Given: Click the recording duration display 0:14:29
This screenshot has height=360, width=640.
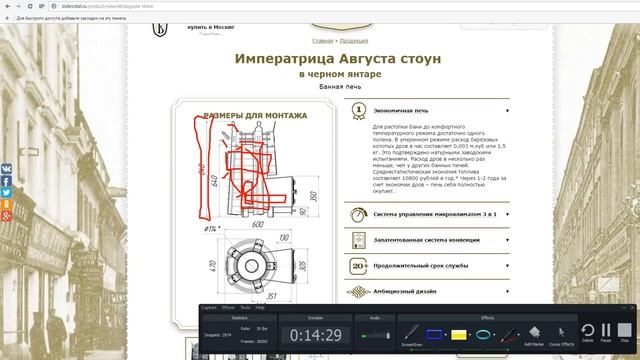Looking at the screenshot, I should [316, 335].
